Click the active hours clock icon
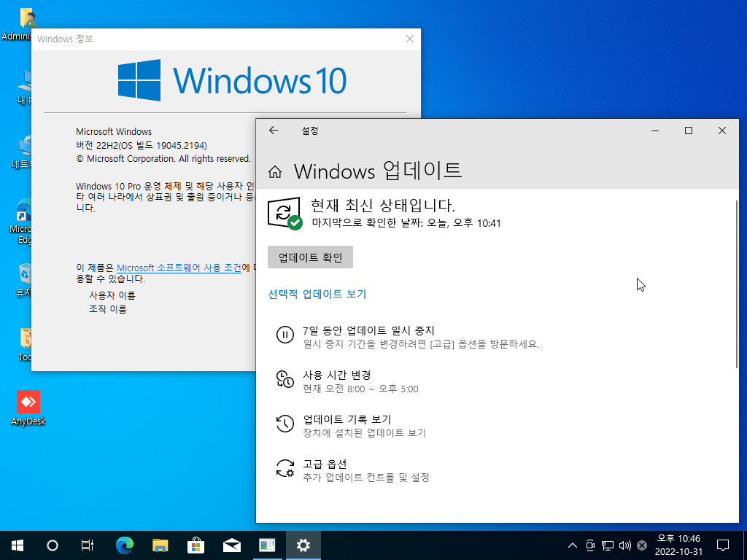Screen dimensions: 747x560 click(x=285, y=379)
